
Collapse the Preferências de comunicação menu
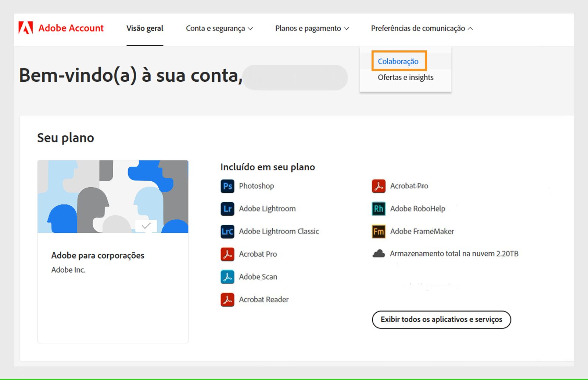tap(422, 28)
